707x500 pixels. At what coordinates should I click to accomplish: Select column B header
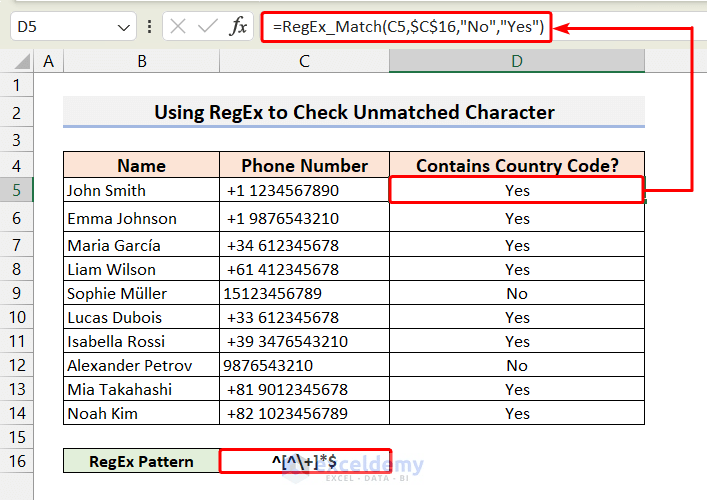[142, 61]
